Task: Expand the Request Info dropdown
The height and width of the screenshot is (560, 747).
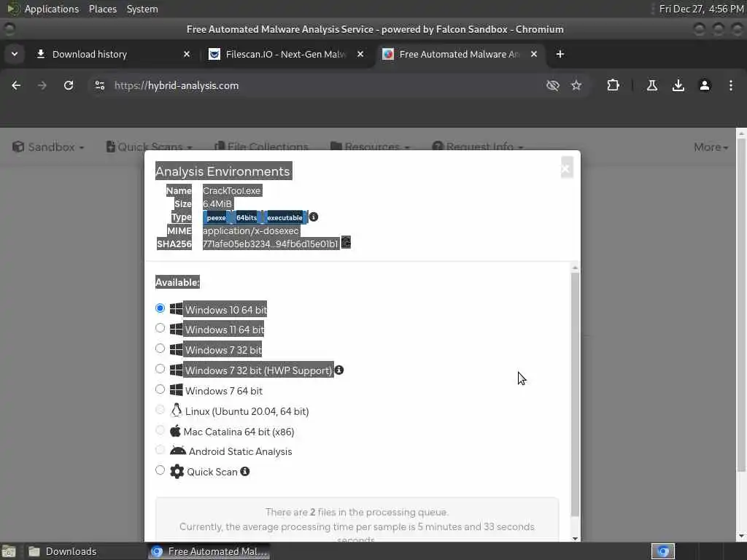Action: (x=477, y=147)
